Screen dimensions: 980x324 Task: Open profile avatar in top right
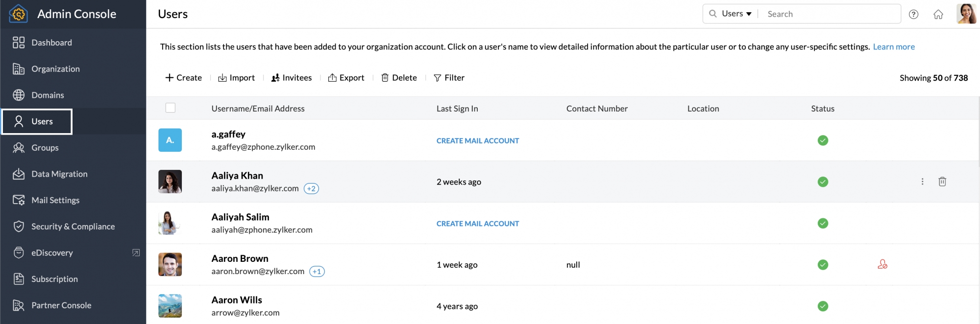click(x=966, y=14)
